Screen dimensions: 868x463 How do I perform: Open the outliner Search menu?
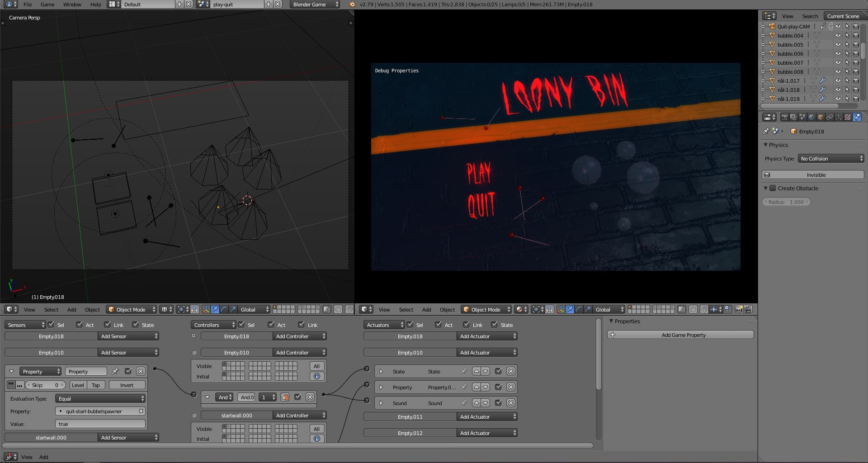[x=810, y=16]
